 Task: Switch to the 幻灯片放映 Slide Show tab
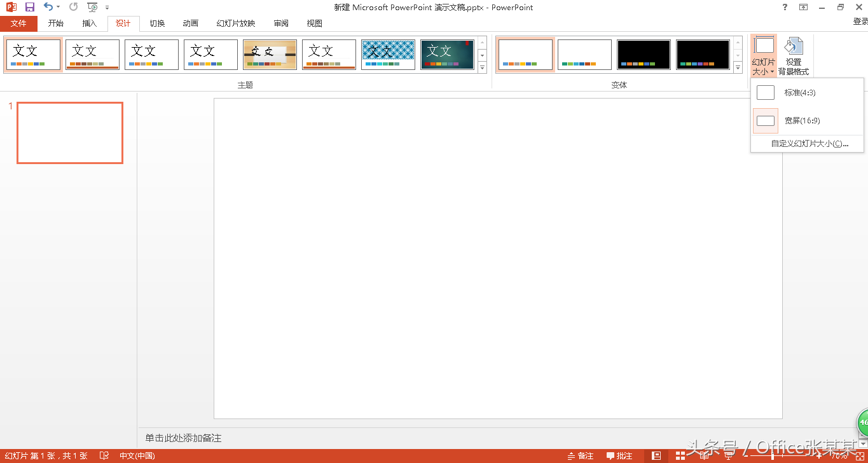(x=235, y=24)
